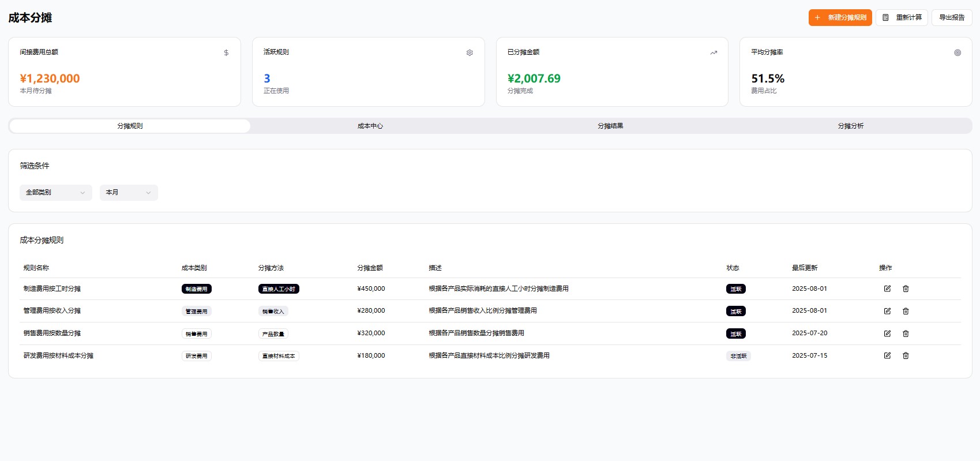Screen dimensions: 980x461
Task: Click the trend icon on 已分摊金额 card
Action: (x=714, y=53)
